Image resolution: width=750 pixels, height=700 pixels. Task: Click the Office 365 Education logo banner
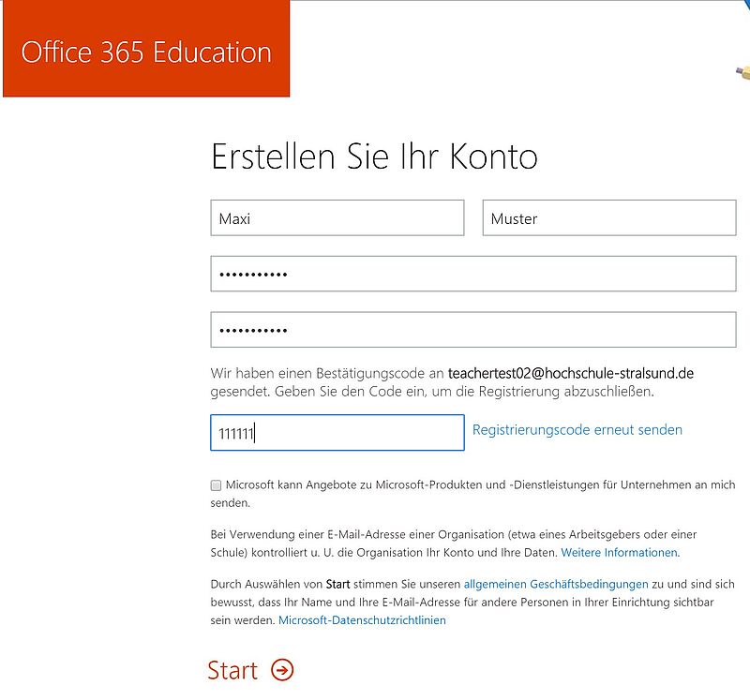[146, 51]
